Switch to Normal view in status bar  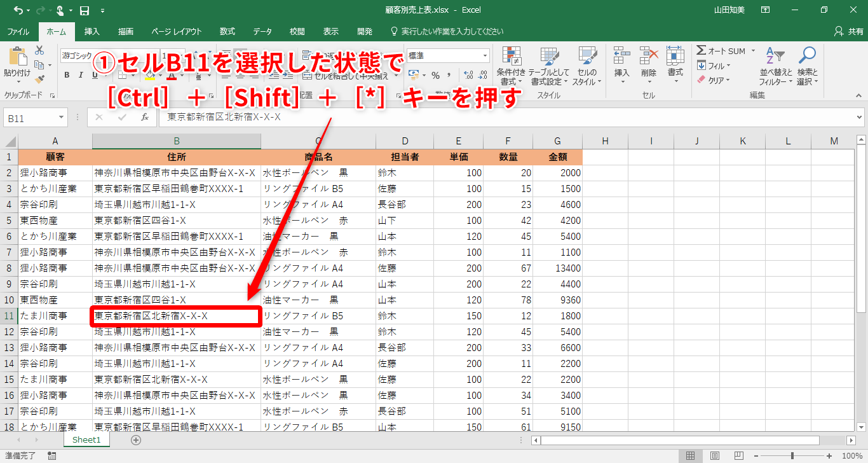[x=691, y=455]
